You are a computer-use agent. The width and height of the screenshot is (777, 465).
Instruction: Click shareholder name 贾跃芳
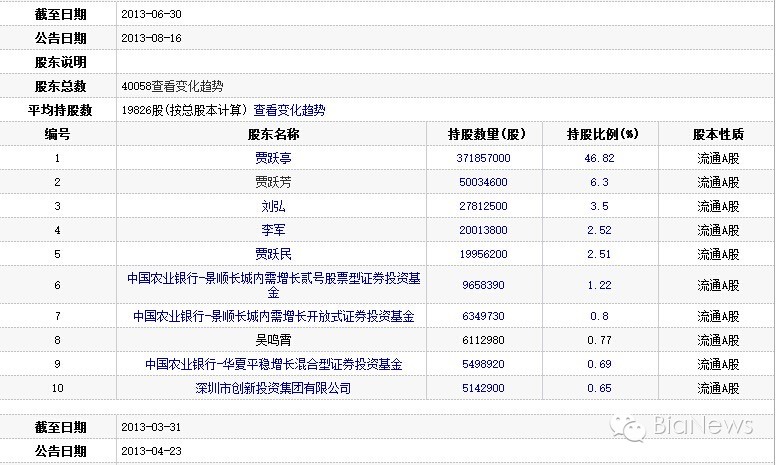pyautogui.click(x=273, y=182)
